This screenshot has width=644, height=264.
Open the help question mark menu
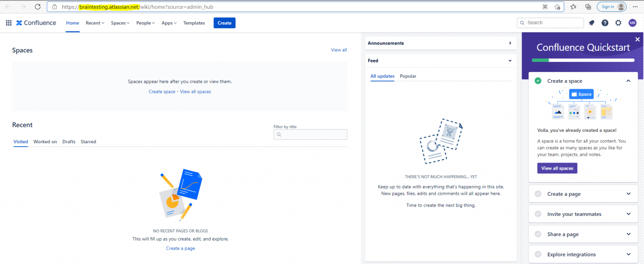pos(605,23)
